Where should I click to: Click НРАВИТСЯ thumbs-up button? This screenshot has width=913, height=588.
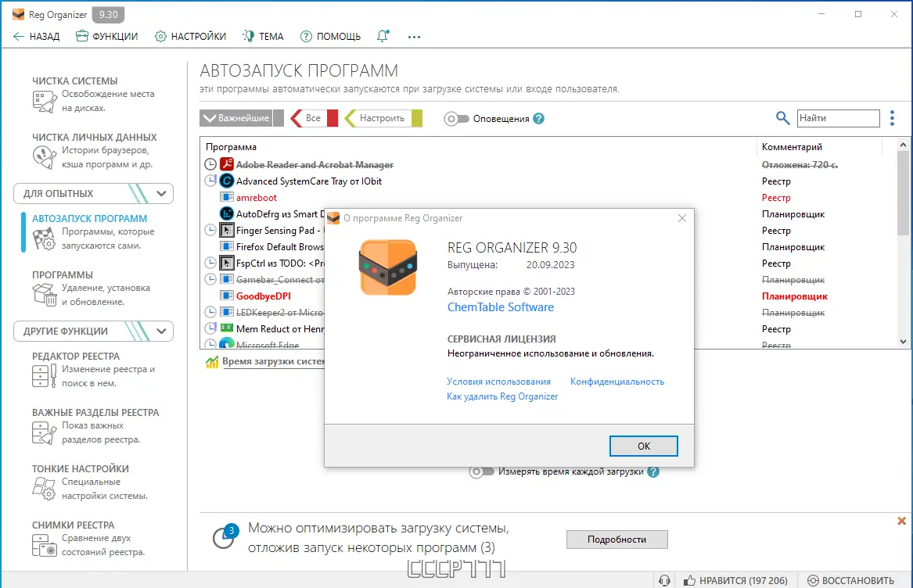736,580
